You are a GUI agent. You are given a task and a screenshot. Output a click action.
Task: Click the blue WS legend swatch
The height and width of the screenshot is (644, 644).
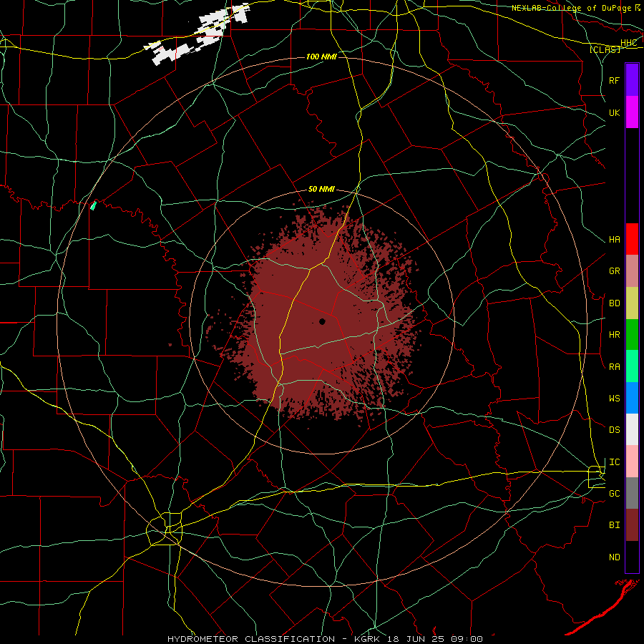[632, 398]
